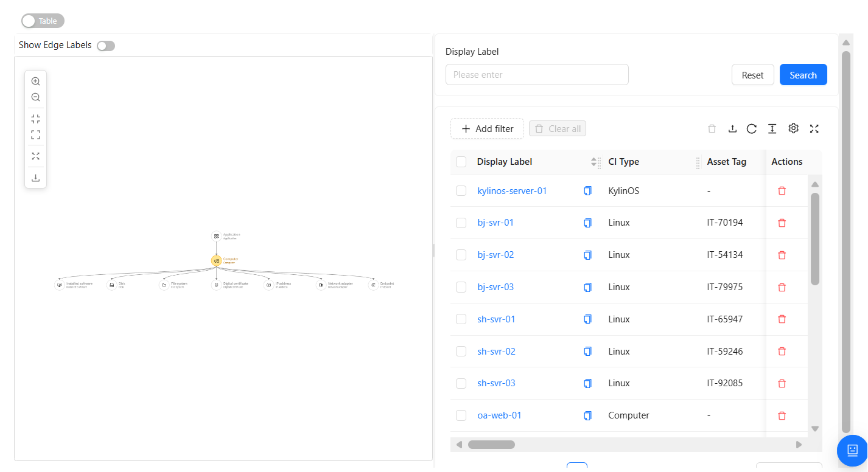The image size is (868, 472).
Task: Click the table scroll-down arrow
Action: (x=815, y=428)
